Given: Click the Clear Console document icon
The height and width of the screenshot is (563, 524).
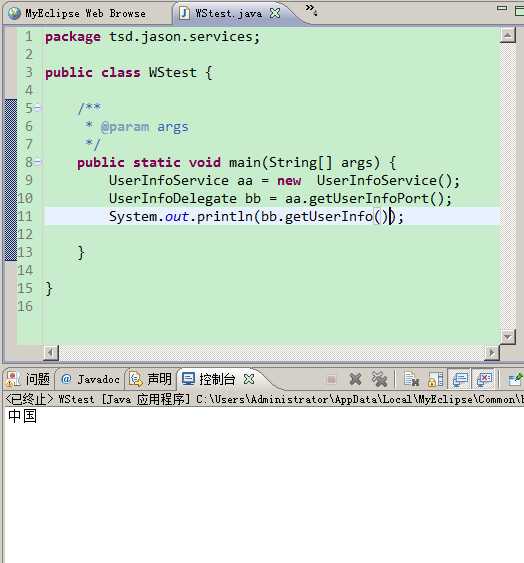Looking at the screenshot, I should [x=411, y=379].
